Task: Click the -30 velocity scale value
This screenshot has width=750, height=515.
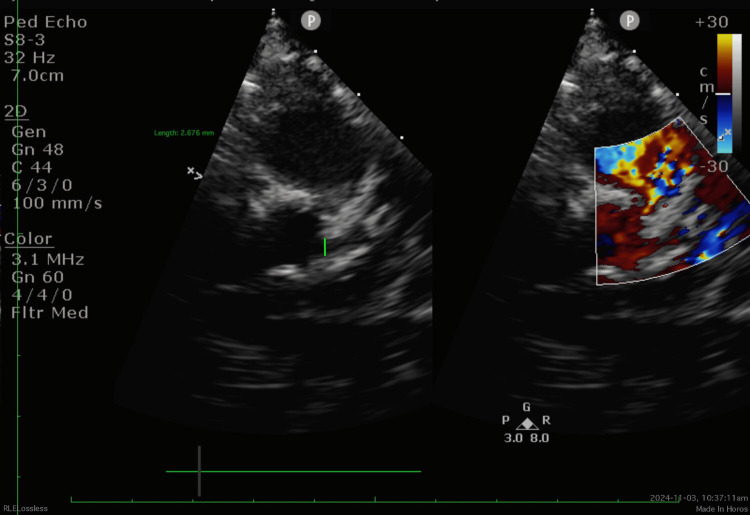Action: tap(714, 166)
